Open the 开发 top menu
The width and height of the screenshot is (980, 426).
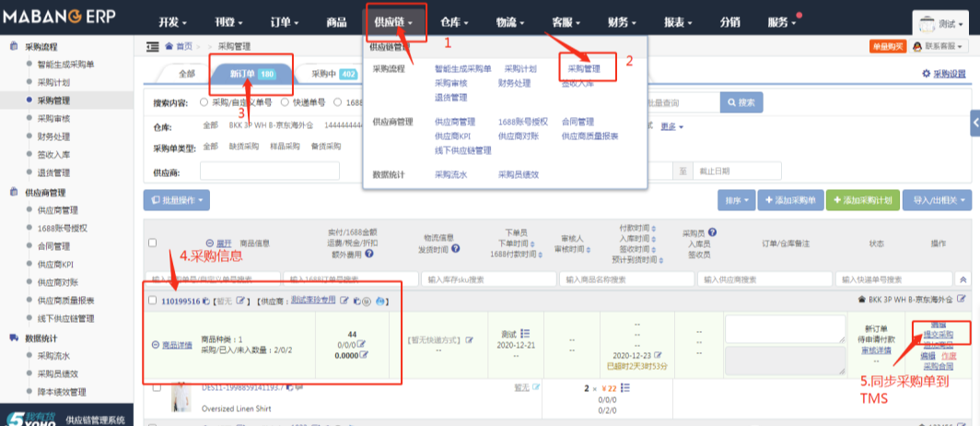[172, 22]
